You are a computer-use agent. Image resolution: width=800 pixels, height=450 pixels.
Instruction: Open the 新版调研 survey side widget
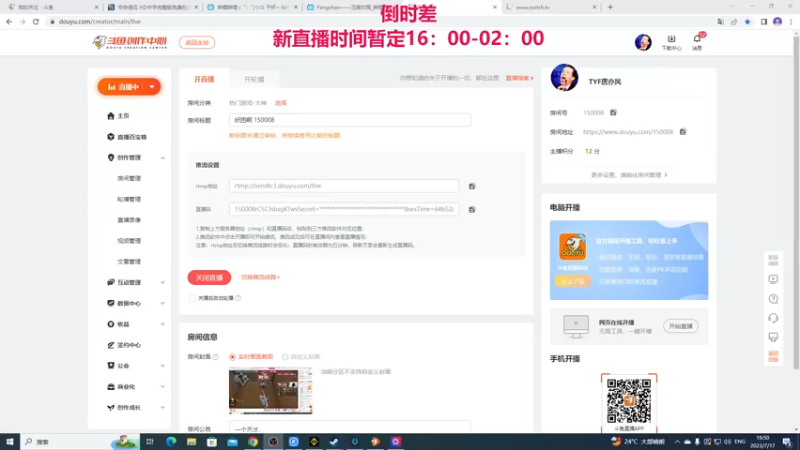pos(773,260)
